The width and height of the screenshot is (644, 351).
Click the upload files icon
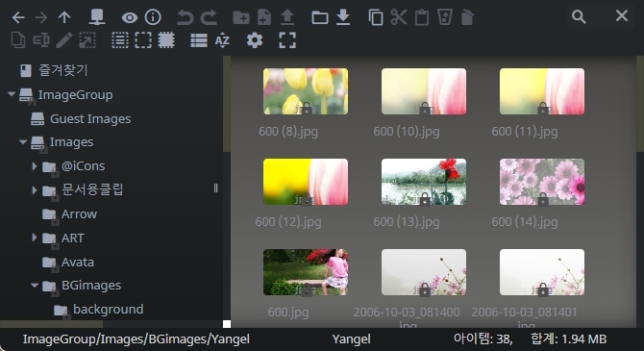click(x=287, y=17)
